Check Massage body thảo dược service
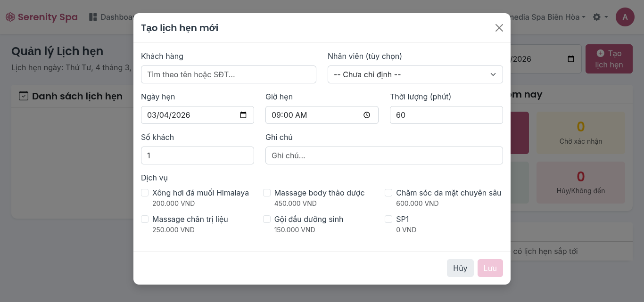 (267, 193)
